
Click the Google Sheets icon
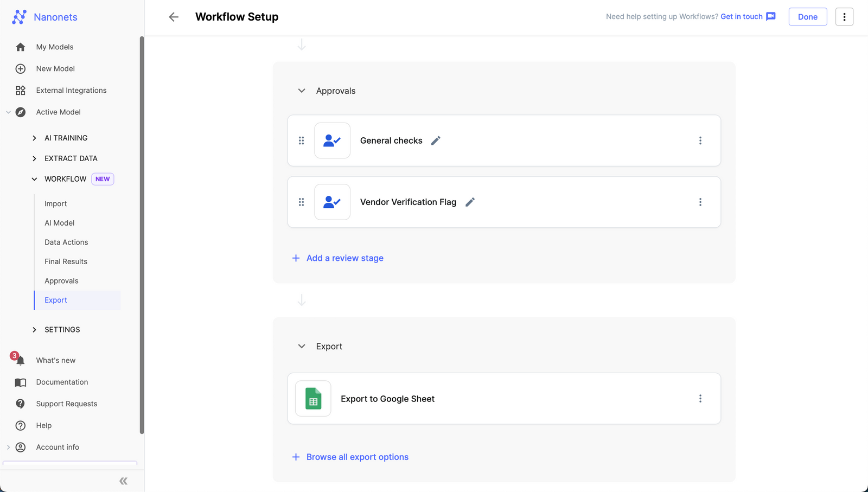click(313, 399)
